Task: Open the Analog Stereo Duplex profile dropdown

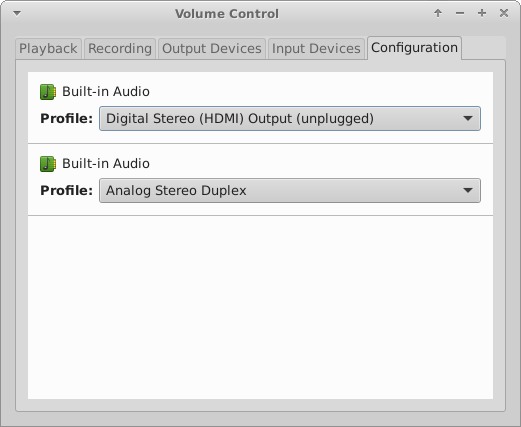Action: pyautogui.click(x=290, y=190)
